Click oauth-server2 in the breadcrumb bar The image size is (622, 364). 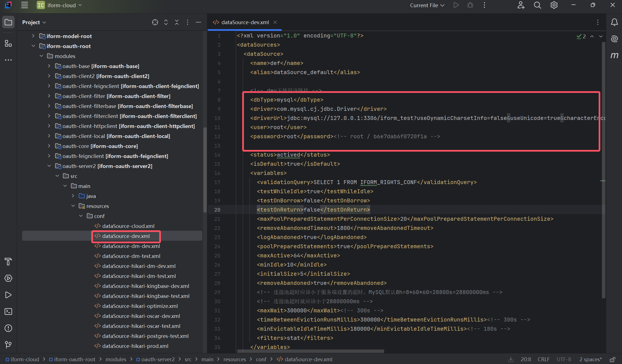click(x=158, y=359)
